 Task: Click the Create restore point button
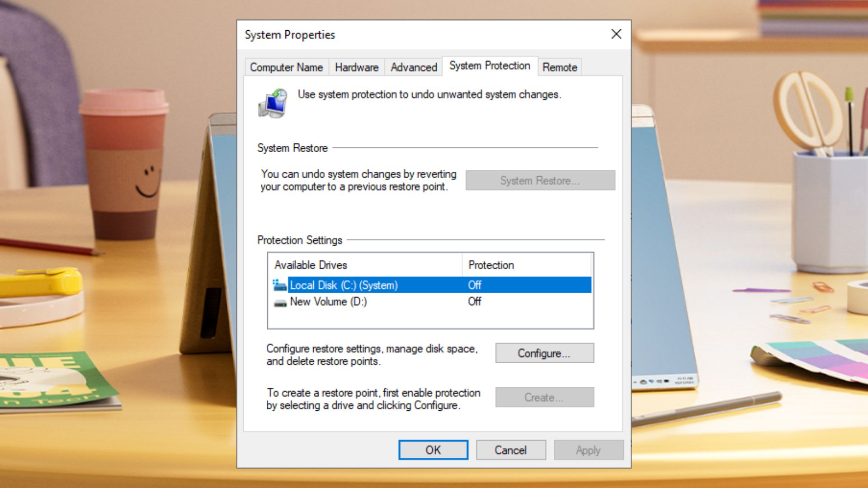pos(544,397)
